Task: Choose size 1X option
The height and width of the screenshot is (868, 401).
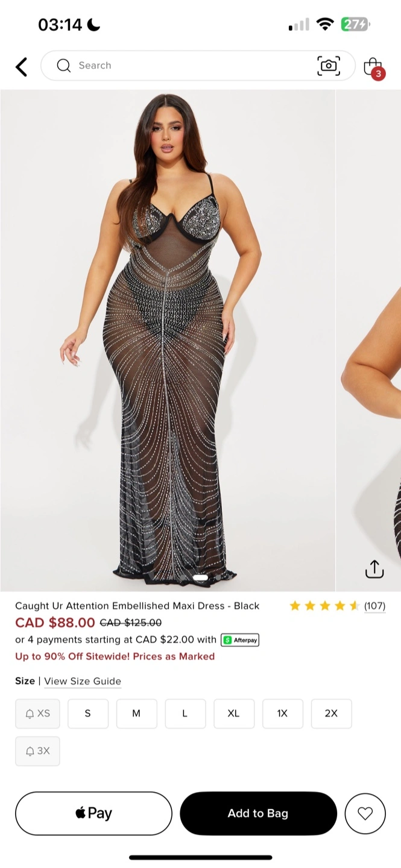Action: pos(282,714)
